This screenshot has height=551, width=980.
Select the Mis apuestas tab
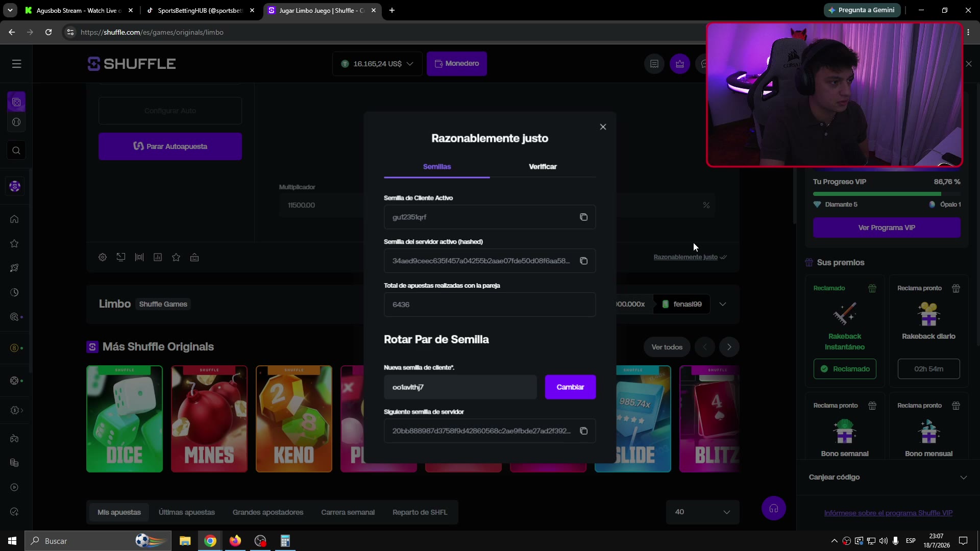coord(119,512)
